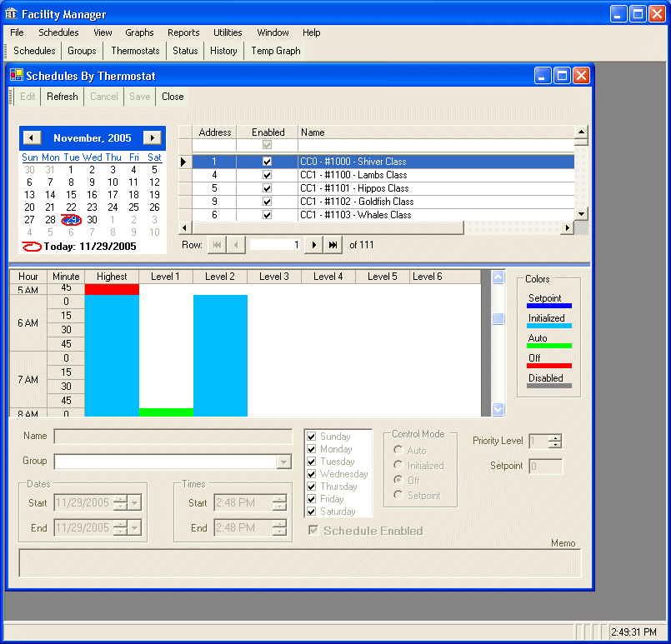The image size is (671, 644).
Task: Click the Temp Graph toolbar button
Action: coord(276,51)
